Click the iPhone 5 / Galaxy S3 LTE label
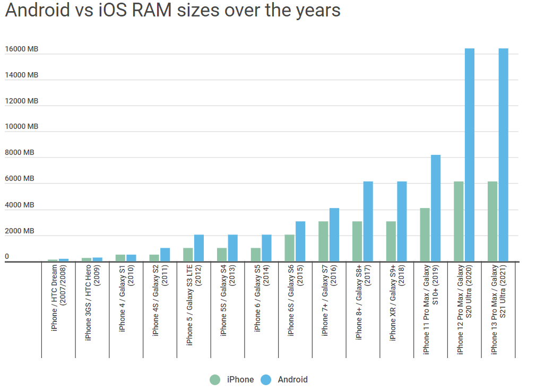The width and height of the screenshot is (536, 392). click(x=194, y=305)
